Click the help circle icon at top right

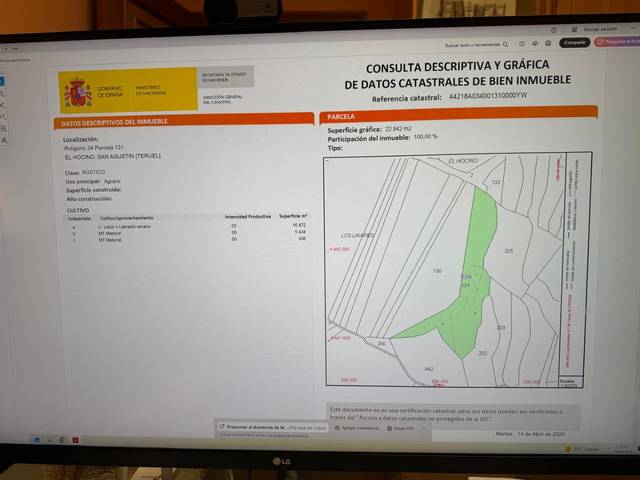coord(553,30)
